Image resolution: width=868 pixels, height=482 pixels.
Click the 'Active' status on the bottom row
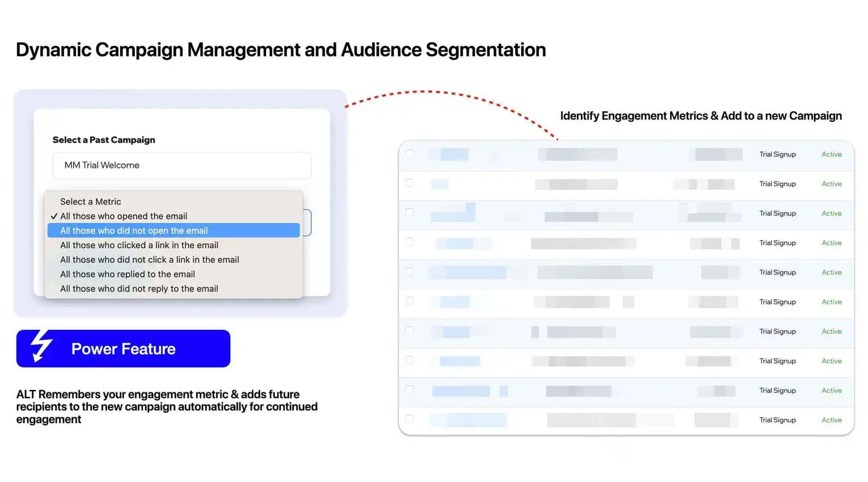coord(831,420)
